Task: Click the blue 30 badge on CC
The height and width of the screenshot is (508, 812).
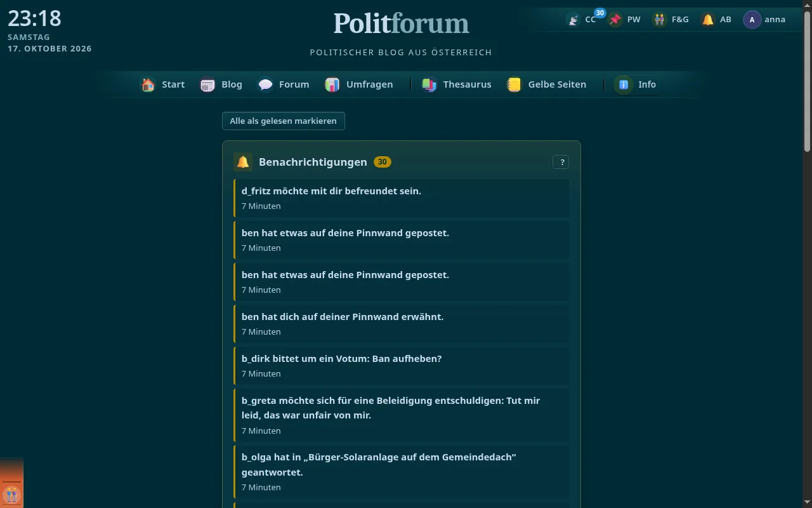Action: pos(599,13)
